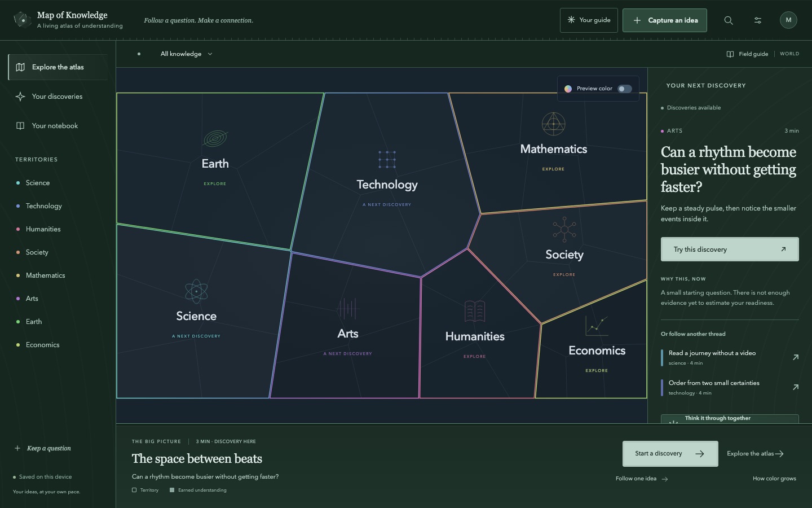Open arrow for Order from two small certainties

pos(796,387)
